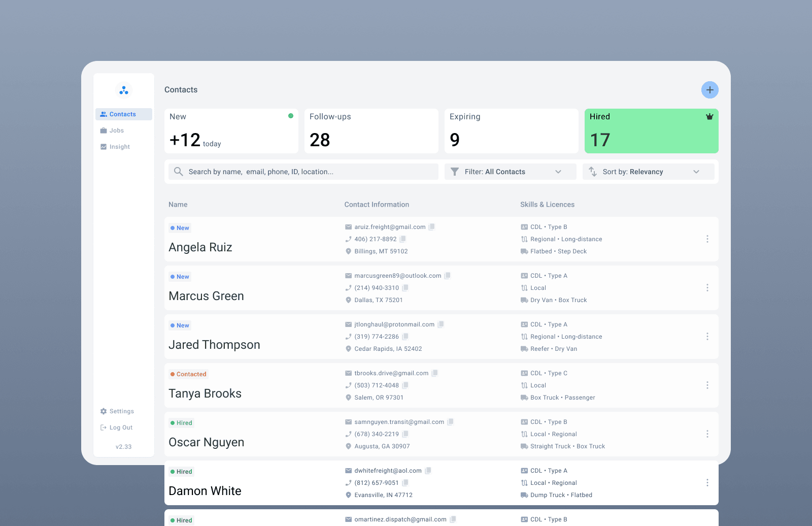Click Flatbed • Step Deck skills text
Viewport: 812px width, 526px height.
point(559,251)
